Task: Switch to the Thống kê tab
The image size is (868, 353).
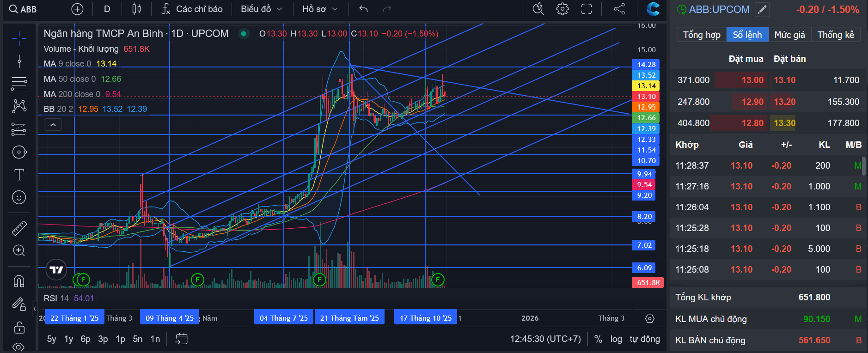Action: (836, 35)
